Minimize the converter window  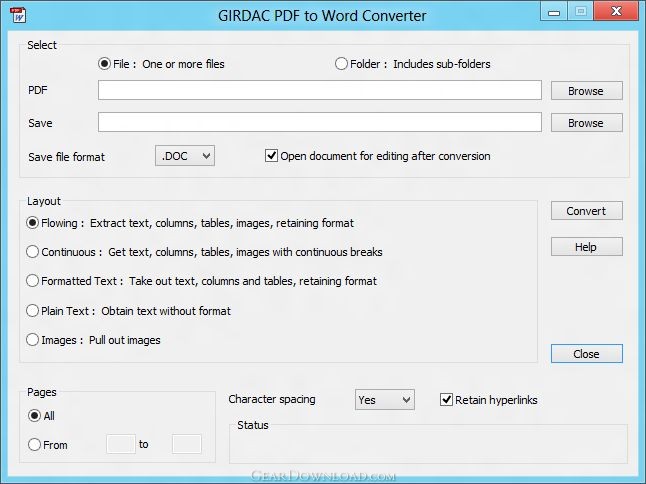[554, 12]
